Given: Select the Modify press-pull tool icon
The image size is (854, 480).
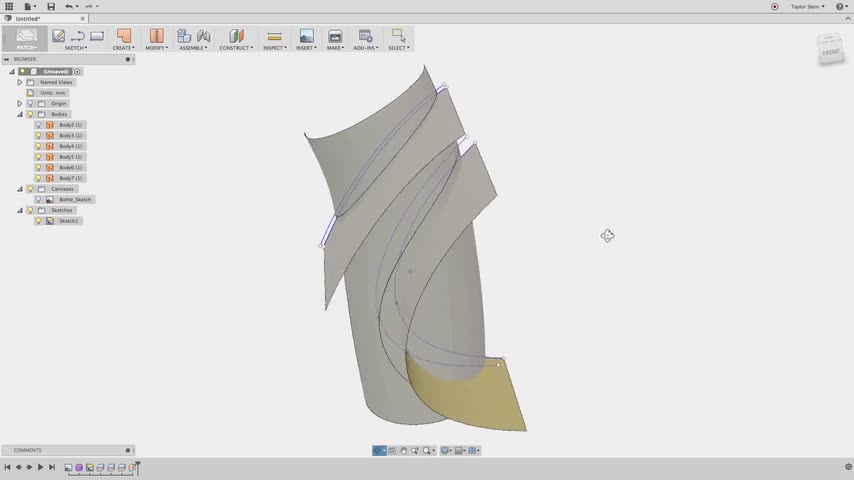Looking at the screenshot, I should click(156, 36).
